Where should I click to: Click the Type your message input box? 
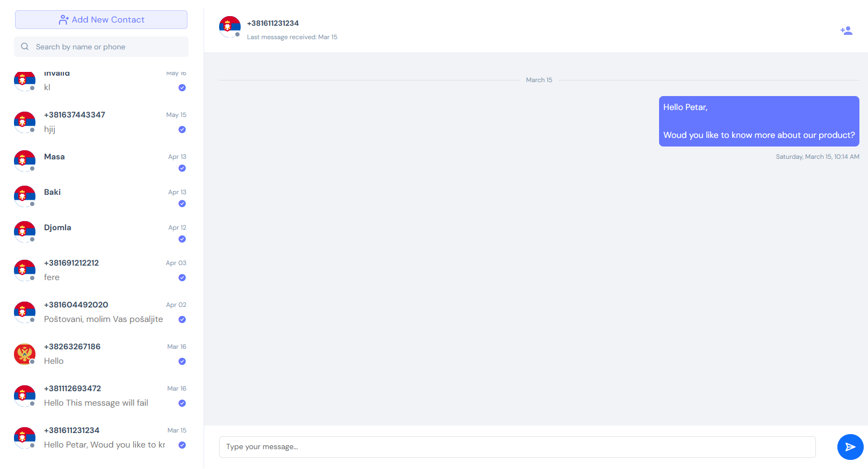point(517,447)
